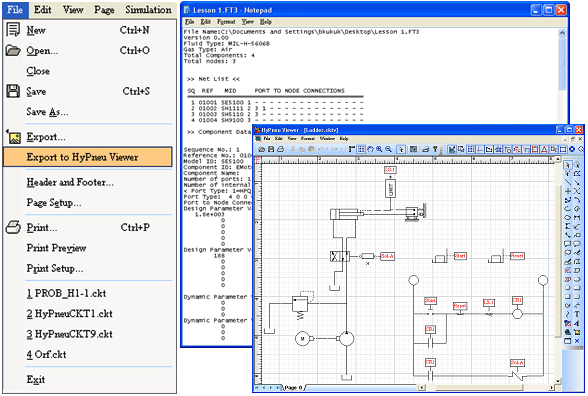The image size is (588, 396).
Task: Open recent file 4 Orf.ckt
Action: click(46, 354)
